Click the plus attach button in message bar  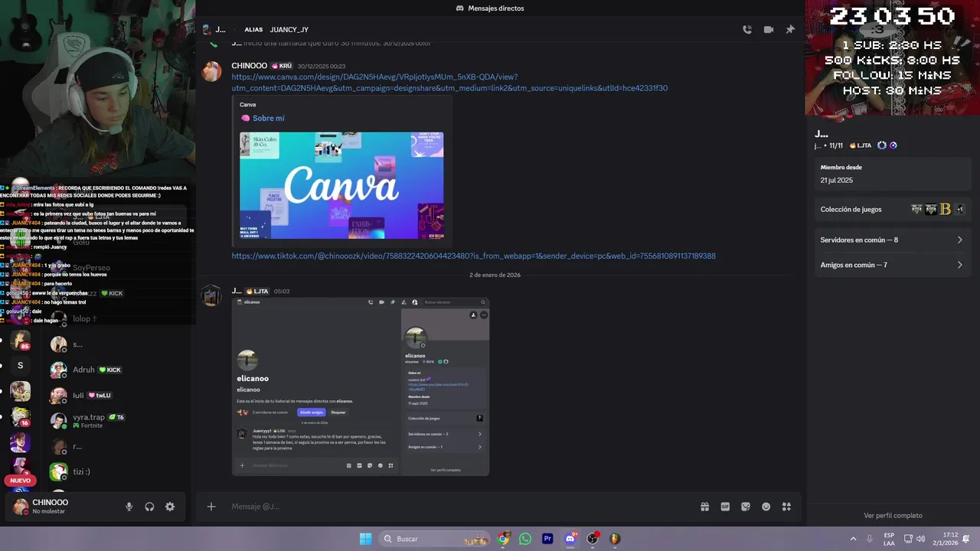pyautogui.click(x=211, y=507)
